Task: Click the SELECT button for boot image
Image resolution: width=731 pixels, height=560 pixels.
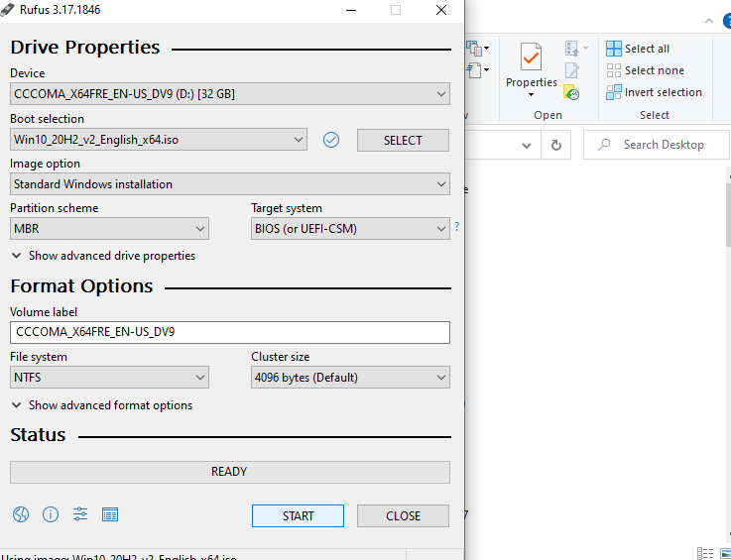Action: [403, 141]
